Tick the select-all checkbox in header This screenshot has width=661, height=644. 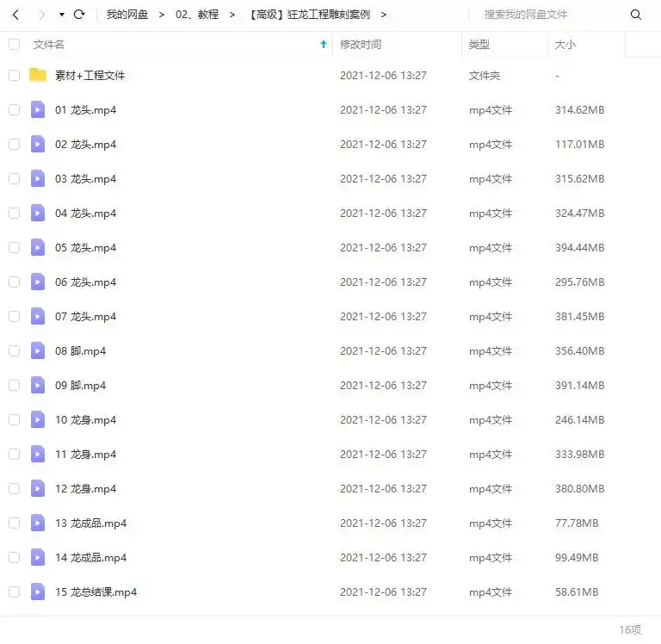tap(14, 44)
